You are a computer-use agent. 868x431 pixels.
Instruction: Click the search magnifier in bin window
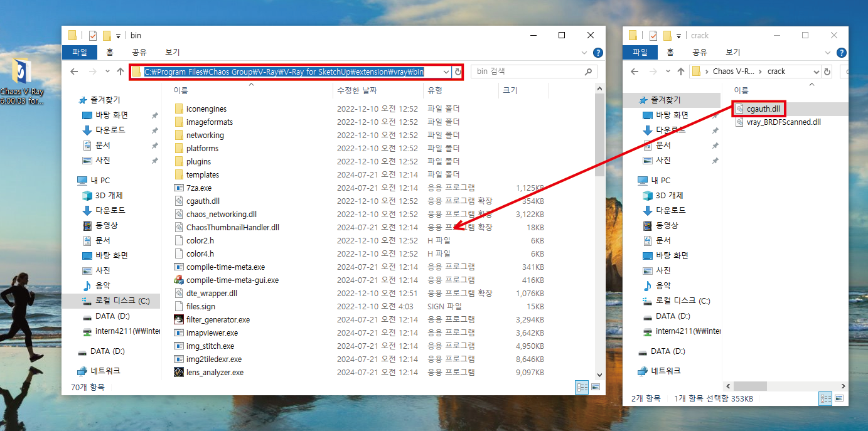click(x=588, y=72)
